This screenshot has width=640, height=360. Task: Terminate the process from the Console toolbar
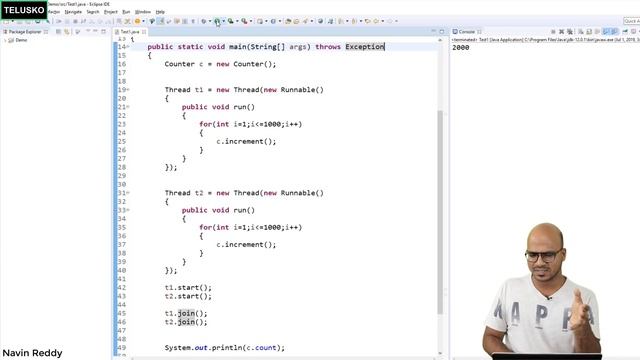553,31
